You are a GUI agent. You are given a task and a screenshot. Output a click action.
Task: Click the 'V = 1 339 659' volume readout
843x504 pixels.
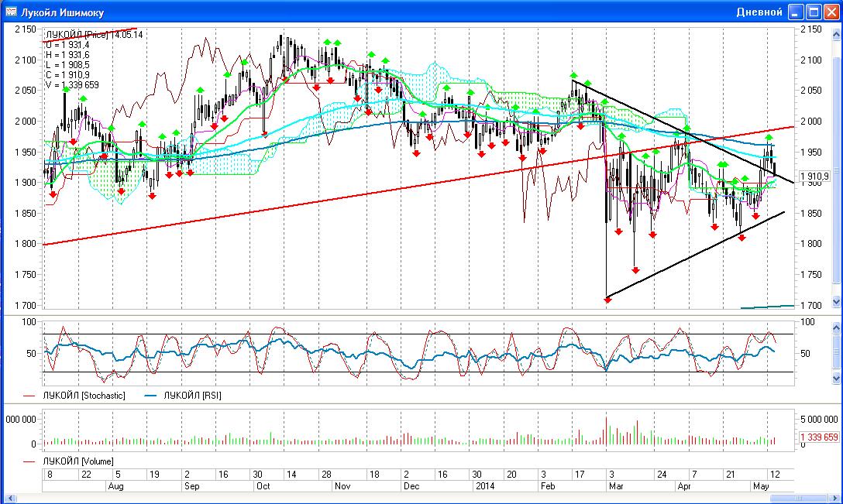tap(72, 85)
